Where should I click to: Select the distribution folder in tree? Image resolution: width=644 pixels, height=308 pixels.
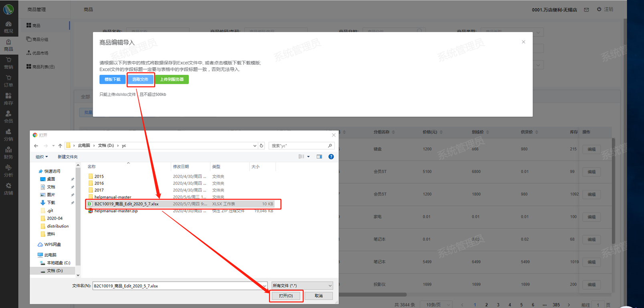(54, 226)
